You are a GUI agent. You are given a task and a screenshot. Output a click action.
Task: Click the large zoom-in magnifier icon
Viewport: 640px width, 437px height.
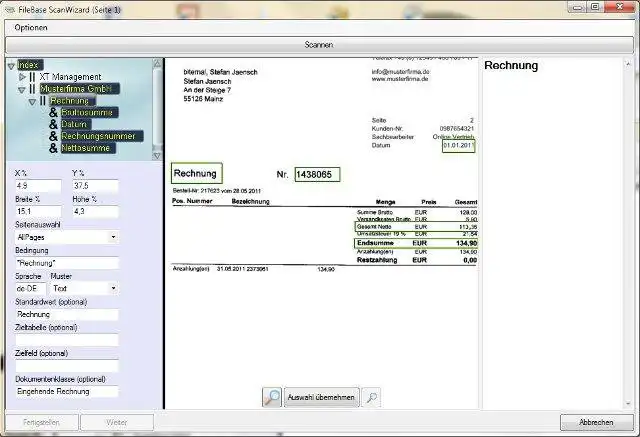click(272, 397)
